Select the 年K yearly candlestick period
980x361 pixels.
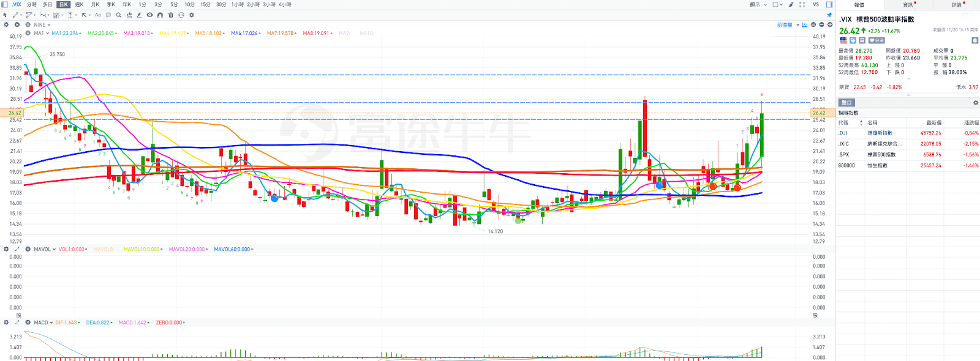pos(127,4)
